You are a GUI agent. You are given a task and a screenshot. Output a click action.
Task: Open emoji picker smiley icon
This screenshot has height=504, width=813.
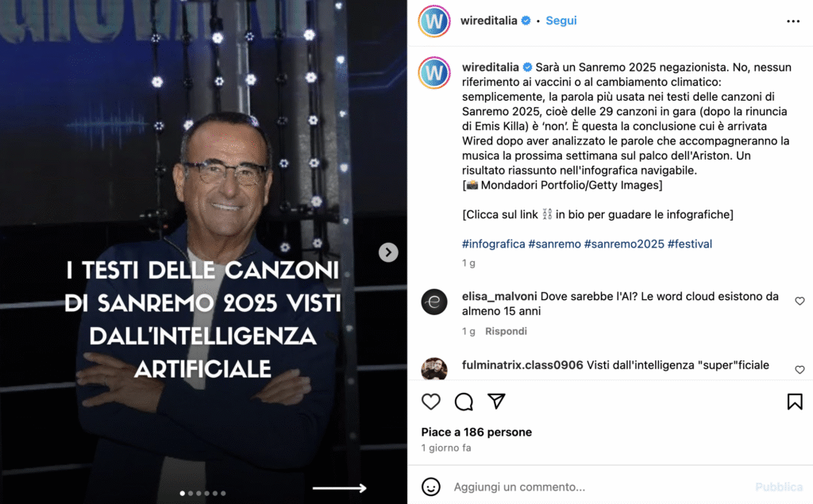point(431,487)
